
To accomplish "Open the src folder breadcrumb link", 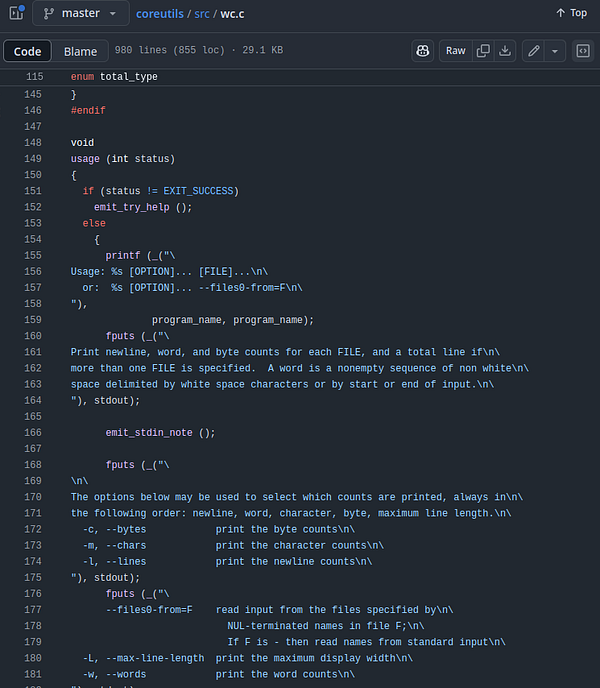I will click(202, 14).
